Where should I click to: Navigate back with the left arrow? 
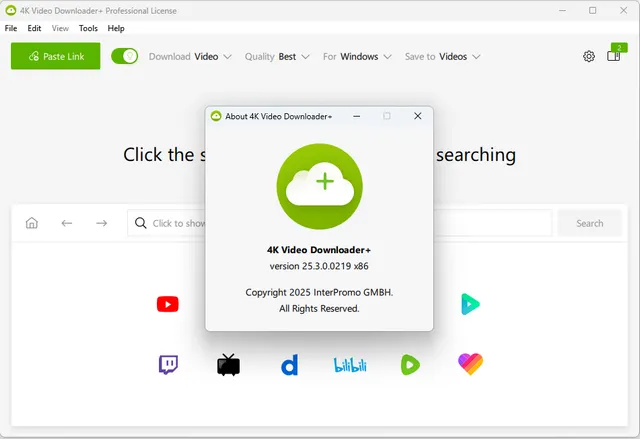pos(67,223)
